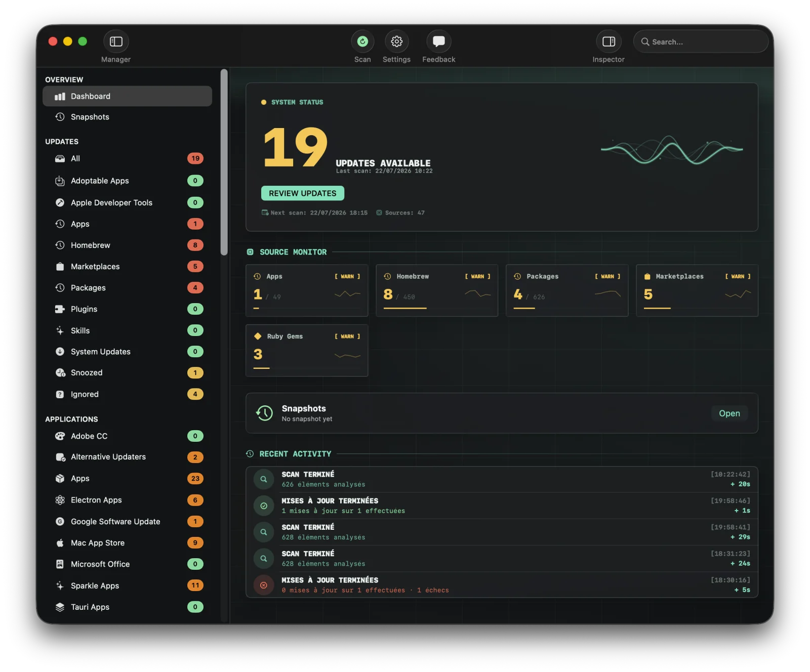
Task: Click the Snoozed sidebar icon
Action: (x=60, y=372)
